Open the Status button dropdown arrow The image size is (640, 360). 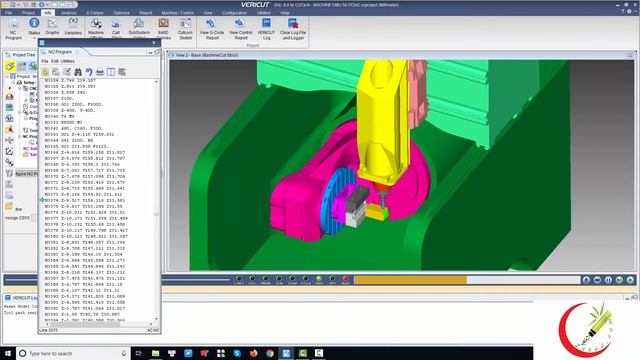(34, 38)
